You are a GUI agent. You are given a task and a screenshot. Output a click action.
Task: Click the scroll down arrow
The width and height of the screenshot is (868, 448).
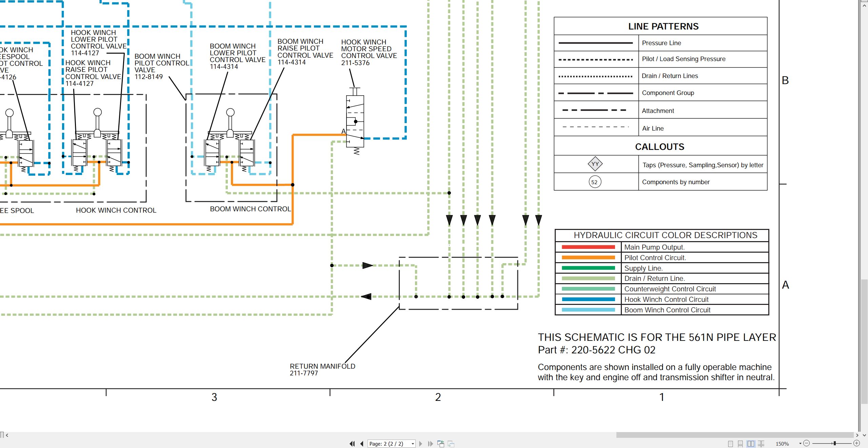pos(864,435)
